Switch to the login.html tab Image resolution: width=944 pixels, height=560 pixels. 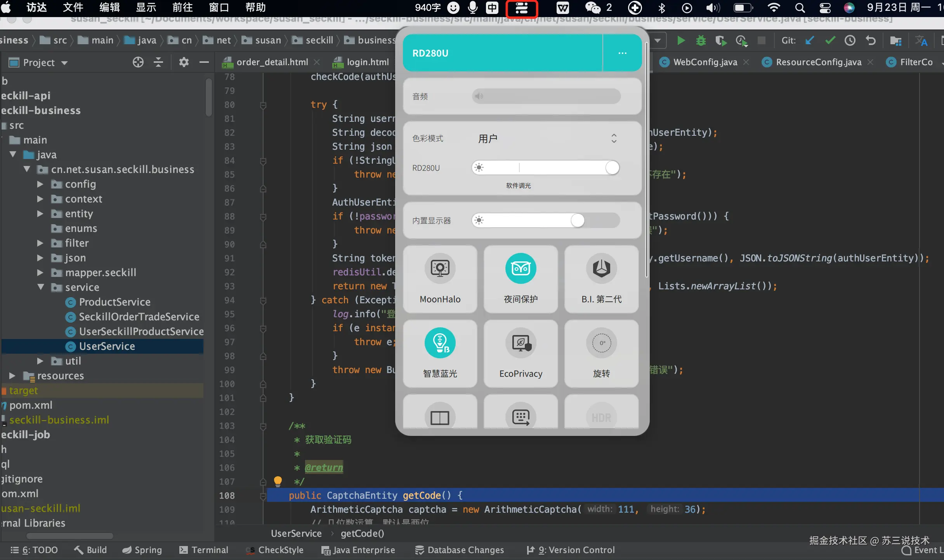coord(367,62)
